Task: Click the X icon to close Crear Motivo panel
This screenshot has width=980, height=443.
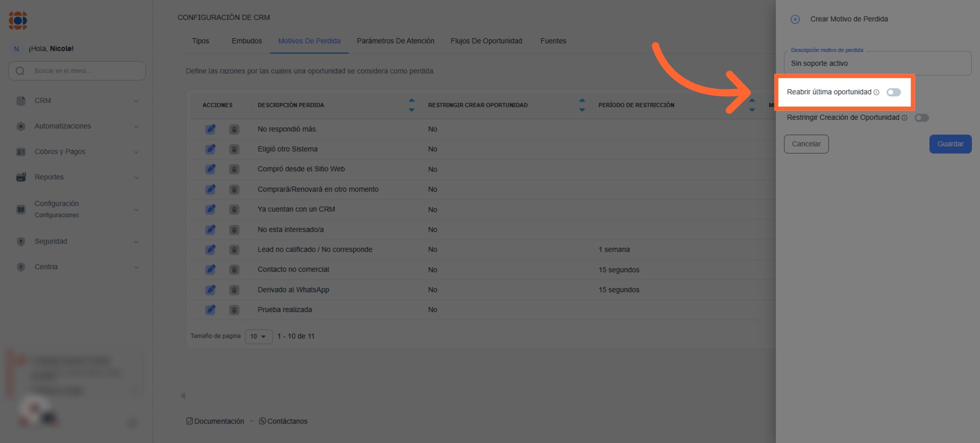Action: pyautogui.click(x=795, y=19)
